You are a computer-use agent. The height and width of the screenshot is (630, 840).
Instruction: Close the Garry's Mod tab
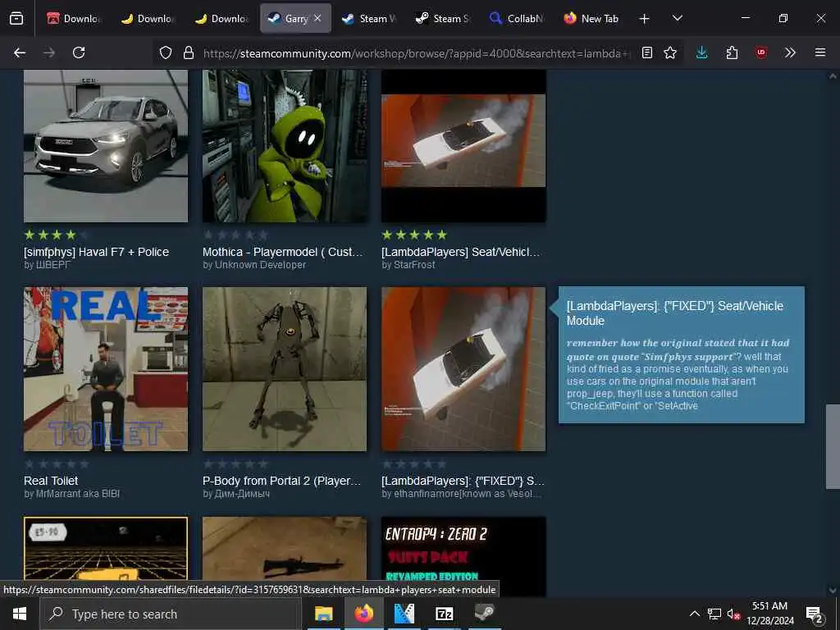tap(317, 18)
